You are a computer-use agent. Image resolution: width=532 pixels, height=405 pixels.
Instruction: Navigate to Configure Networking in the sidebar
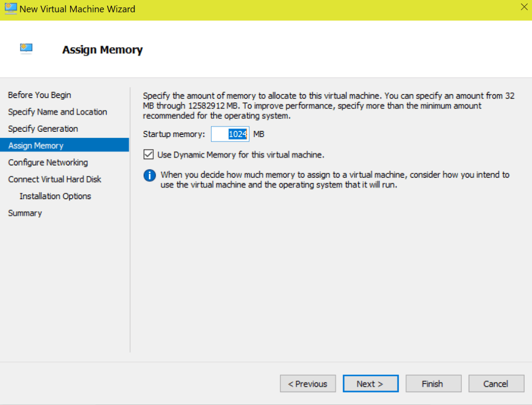point(47,162)
